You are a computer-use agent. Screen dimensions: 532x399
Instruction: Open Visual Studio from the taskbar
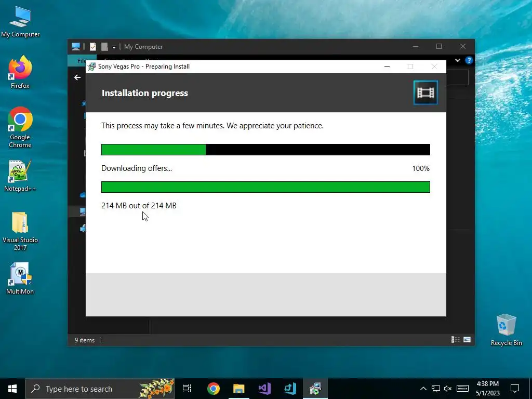click(x=264, y=389)
